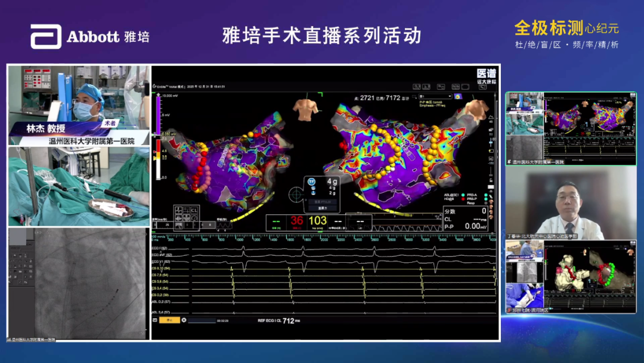Viewport: 644px width, 363px height.
Task: Open the bottom-right mapping feed thumbnail
Action: (x=571, y=277)
